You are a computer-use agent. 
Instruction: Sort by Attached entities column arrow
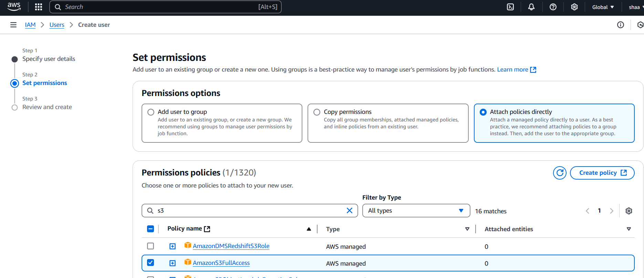click(629, 229)
